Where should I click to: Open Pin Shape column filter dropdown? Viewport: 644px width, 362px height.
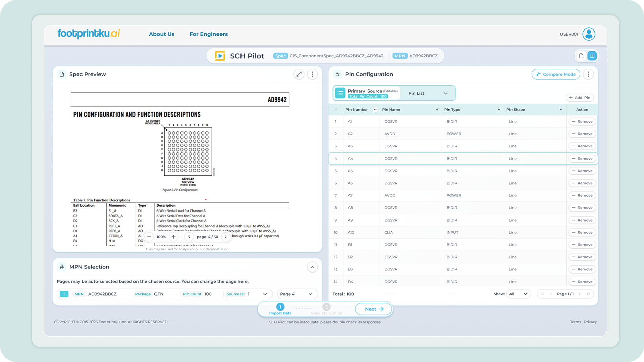point(561,110)
